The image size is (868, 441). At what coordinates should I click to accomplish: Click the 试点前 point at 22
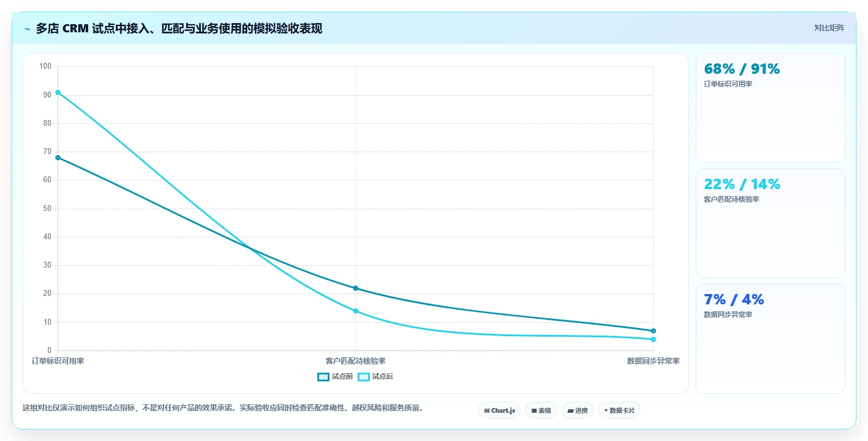355,288
